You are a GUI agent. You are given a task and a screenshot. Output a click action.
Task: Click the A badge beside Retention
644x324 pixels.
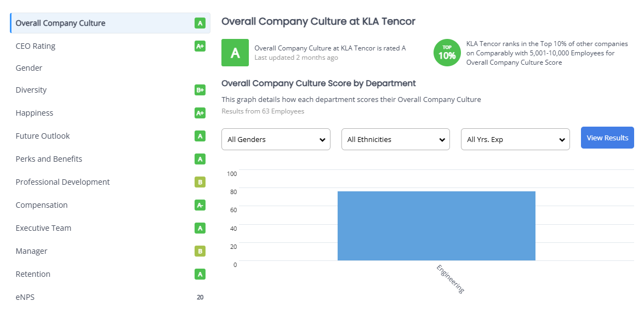pos(200,274)
